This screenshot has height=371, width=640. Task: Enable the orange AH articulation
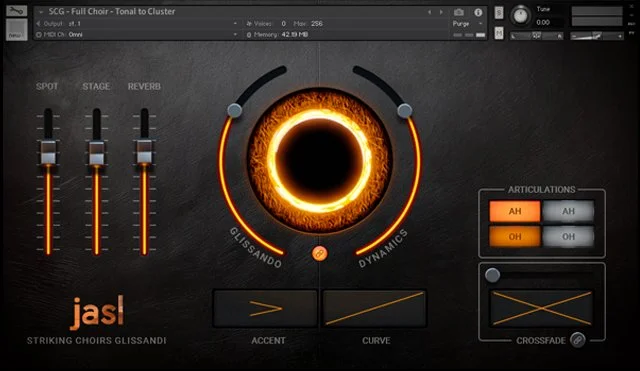click(515, 211)
